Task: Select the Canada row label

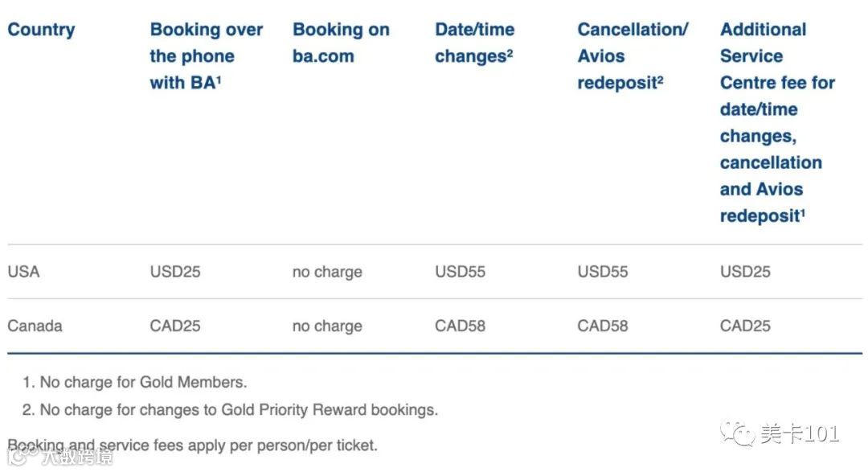Action: [x=35, y=326]
